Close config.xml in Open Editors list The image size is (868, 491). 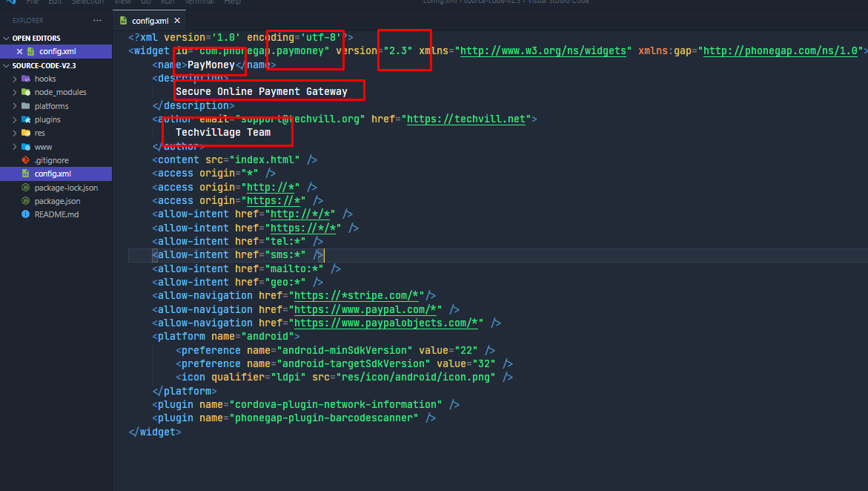[x=19, y=52]
